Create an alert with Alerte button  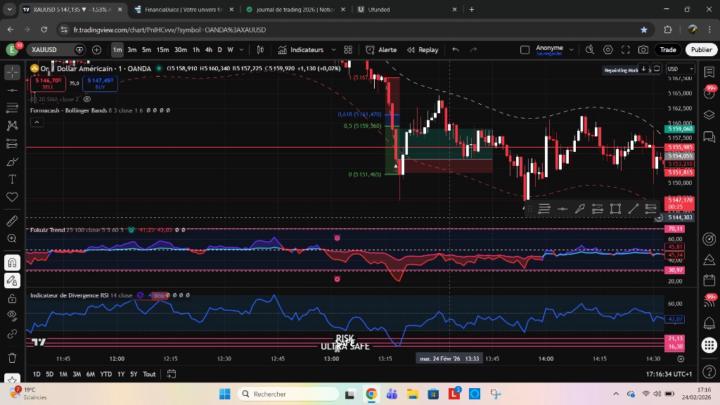click(380, 49)
